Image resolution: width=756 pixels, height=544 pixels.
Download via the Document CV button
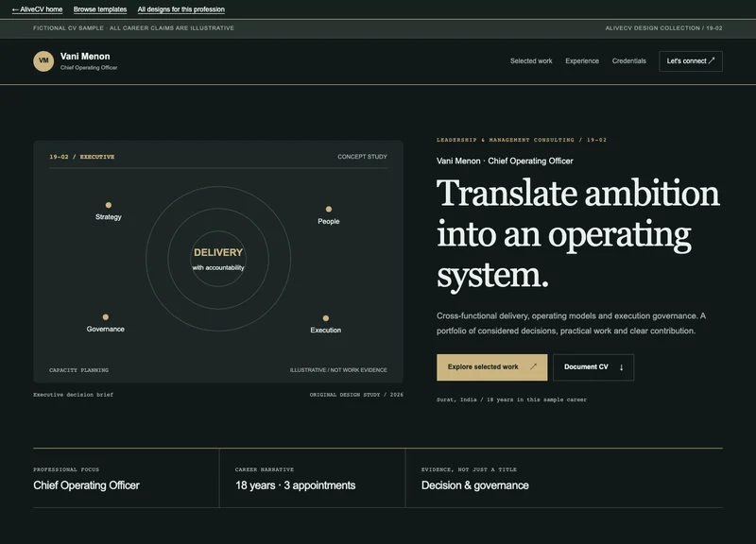tap(593, 367)
